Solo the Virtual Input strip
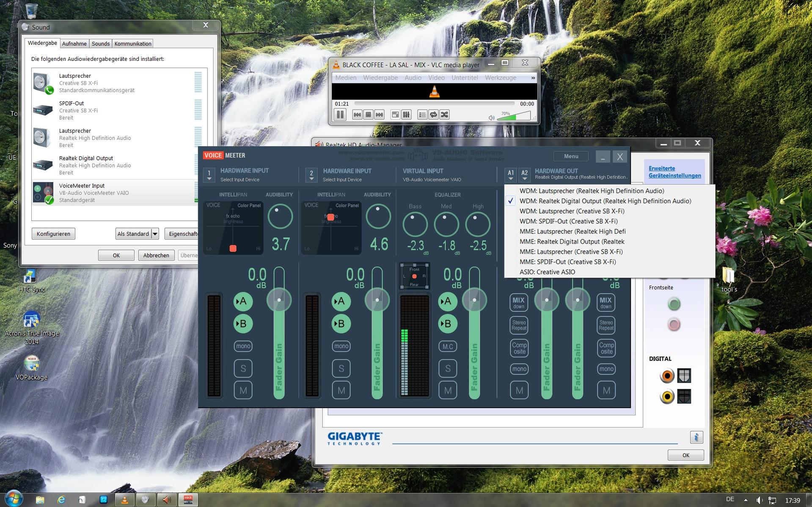 pos(448,368)
